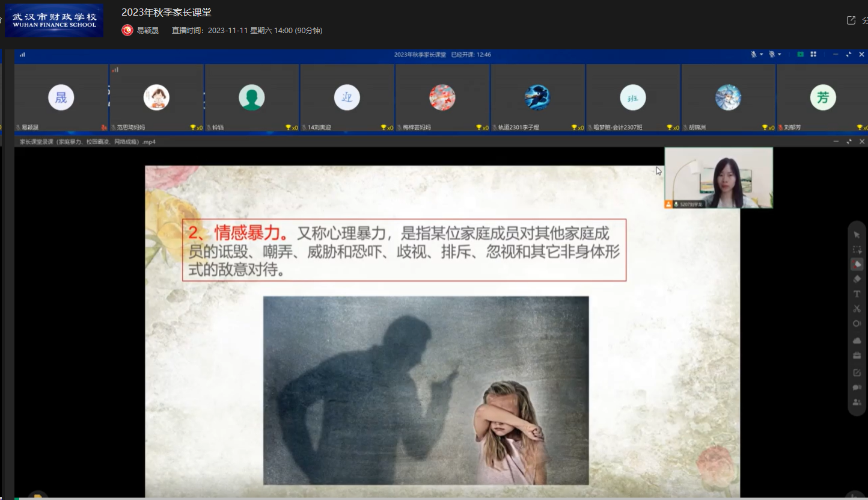Open the cloud icon in side toolbar
This screenshot has height=500, width=868.
click(x=857, y=341)
